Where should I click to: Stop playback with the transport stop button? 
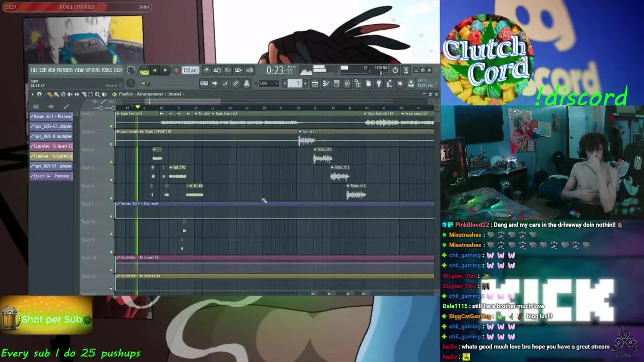165,71
